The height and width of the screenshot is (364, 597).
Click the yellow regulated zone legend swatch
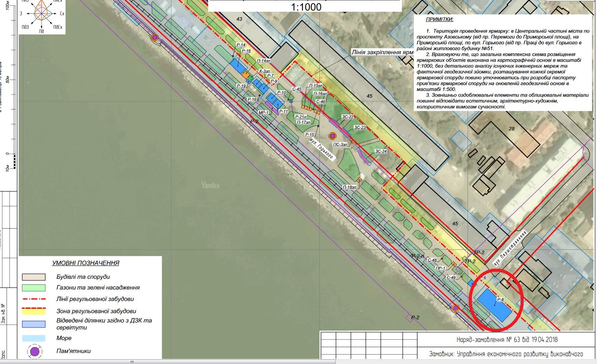coord(34,311)
